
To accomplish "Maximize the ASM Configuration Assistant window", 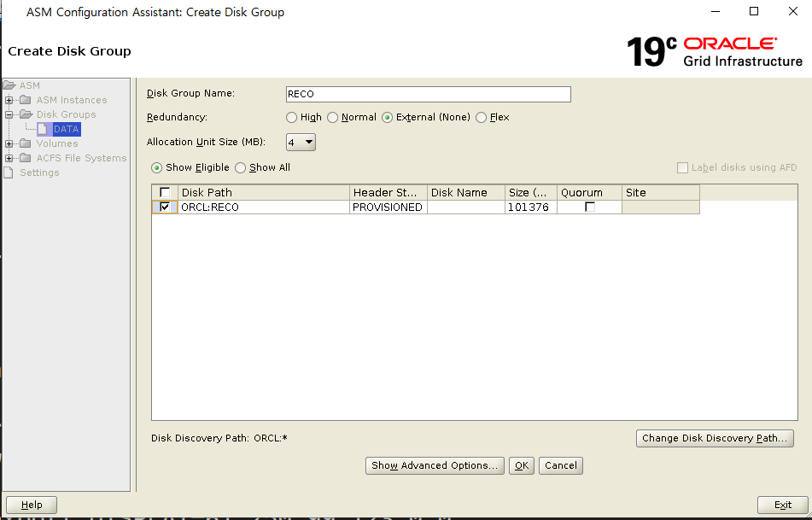I will coord(754,11).
